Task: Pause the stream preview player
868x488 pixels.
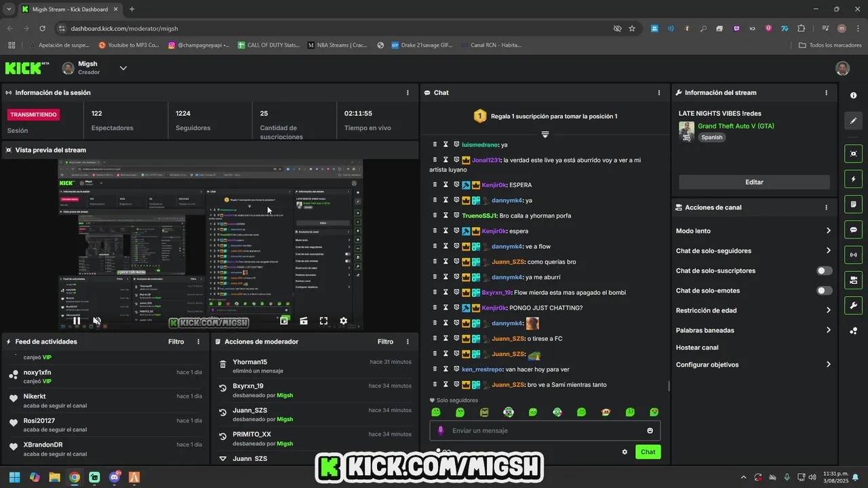Action: (x=77, y=321)
